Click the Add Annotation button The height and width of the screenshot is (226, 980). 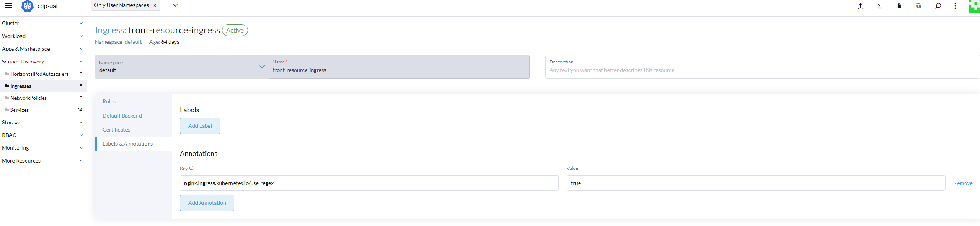tap(207, 203)
